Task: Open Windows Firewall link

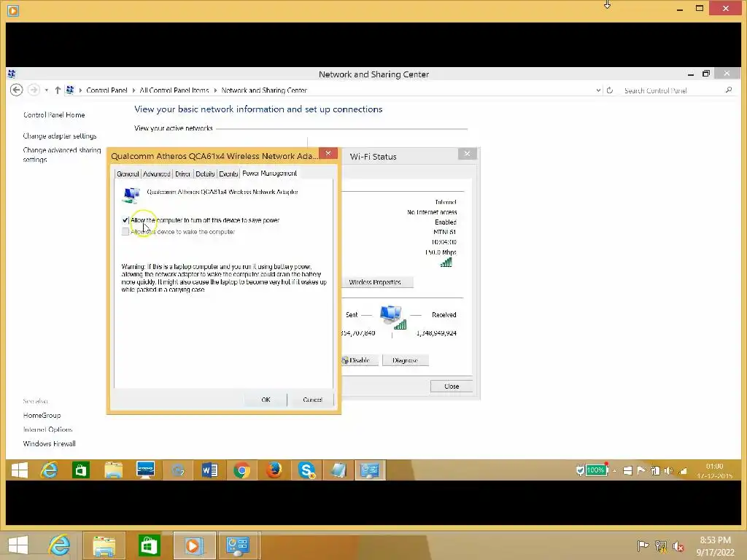Action: coord(50,444)
